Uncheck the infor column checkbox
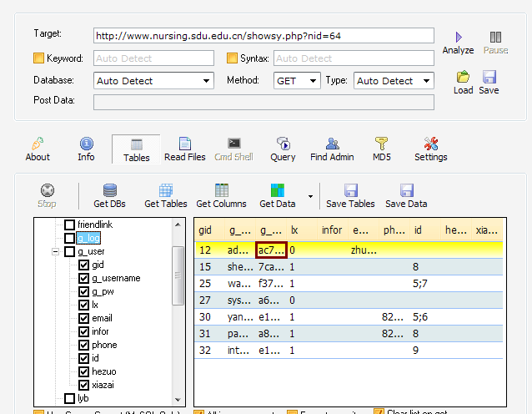Screen dimensions: 532x414 (x=84, y=331)
